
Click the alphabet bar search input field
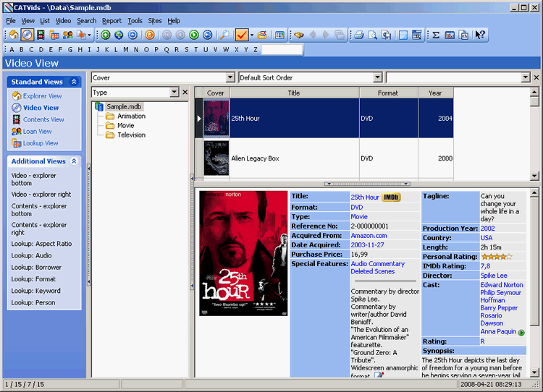[x=282, y=49]
